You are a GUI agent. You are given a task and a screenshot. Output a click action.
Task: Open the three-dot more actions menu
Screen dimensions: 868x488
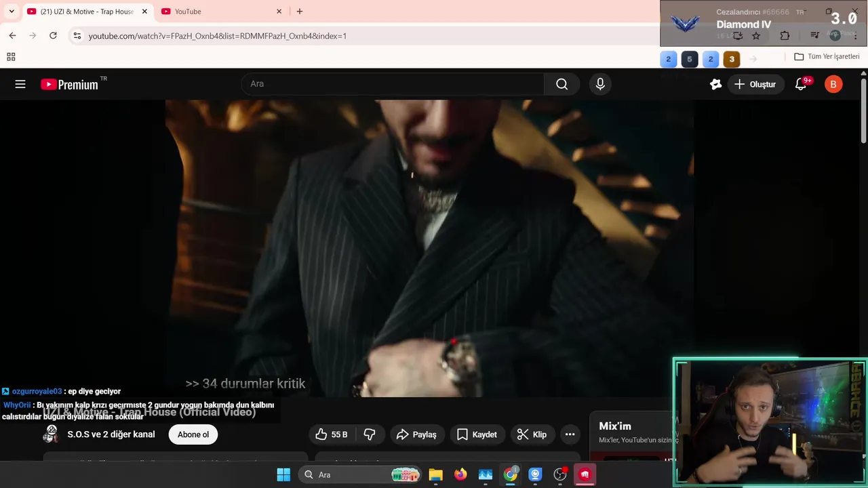coord(570,434)
